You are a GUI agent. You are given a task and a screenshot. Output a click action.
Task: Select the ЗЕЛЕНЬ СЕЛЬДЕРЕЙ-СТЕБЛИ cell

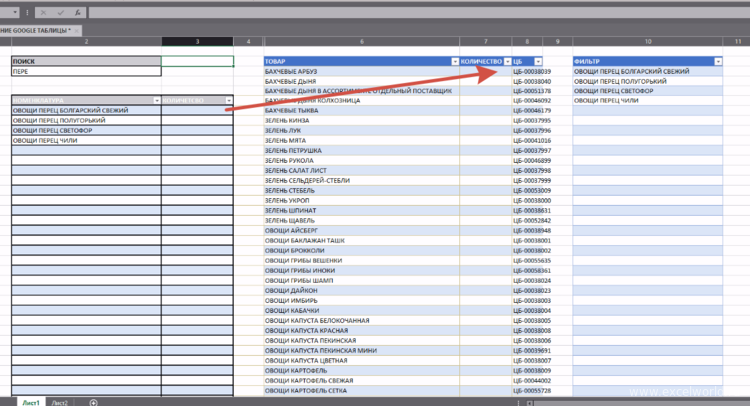pos(362,181)
